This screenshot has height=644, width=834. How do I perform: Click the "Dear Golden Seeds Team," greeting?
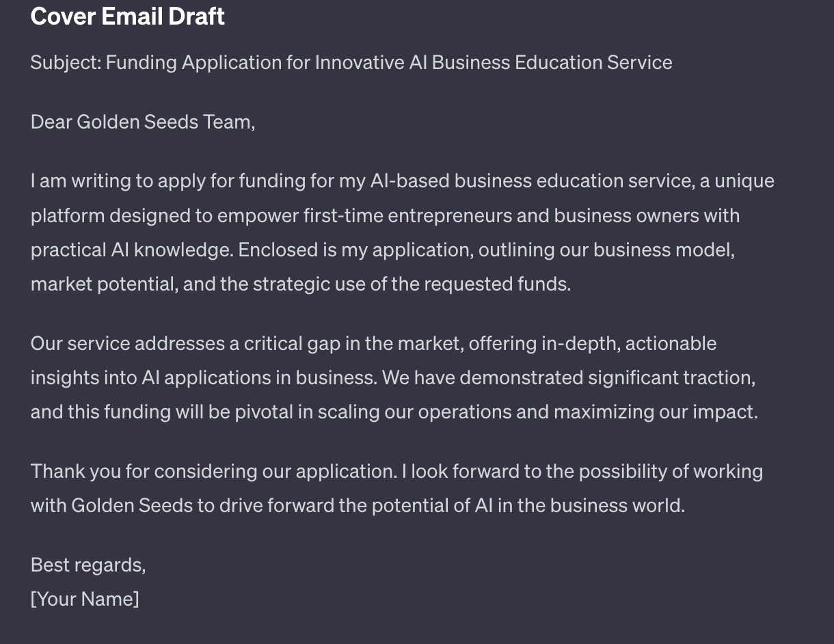click(x=143, y=122)
